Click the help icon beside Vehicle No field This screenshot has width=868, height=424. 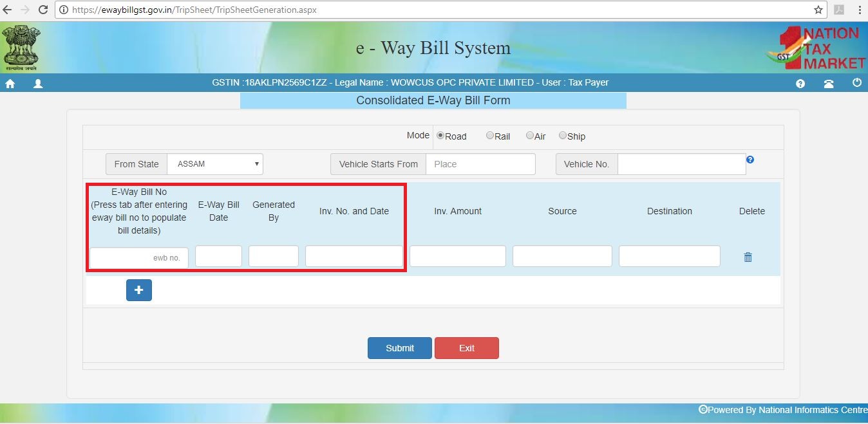pos(750,159)
